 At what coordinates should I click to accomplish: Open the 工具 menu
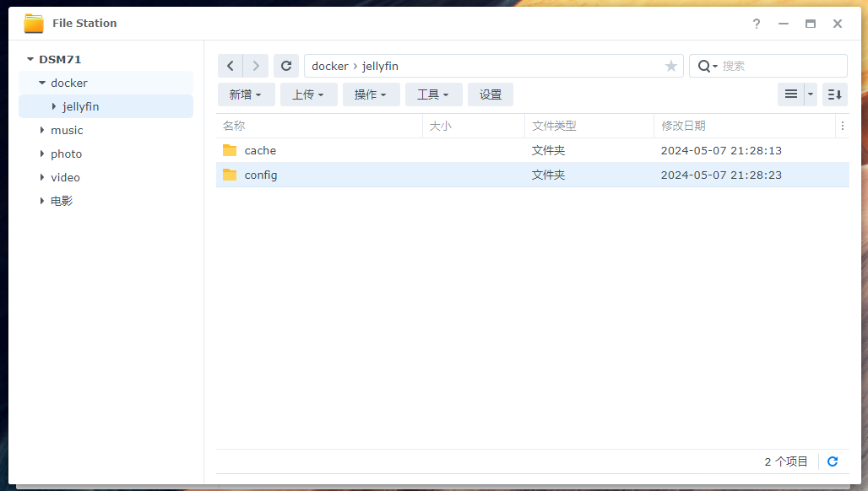[x=433, y=94]
